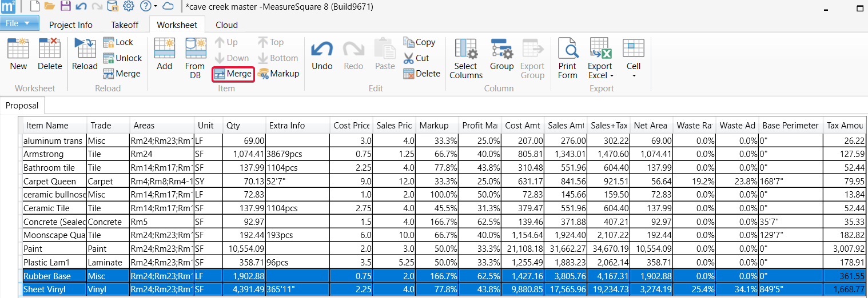Open the database icon in title bar

113,6
